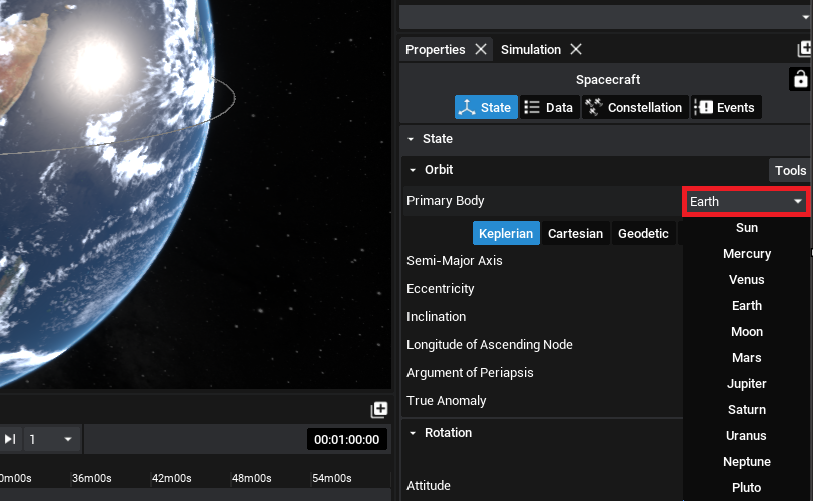Click the 54m00s timeline marker
Image resolution: width=813 pixels, height=501 pixels.
[331, 478]
